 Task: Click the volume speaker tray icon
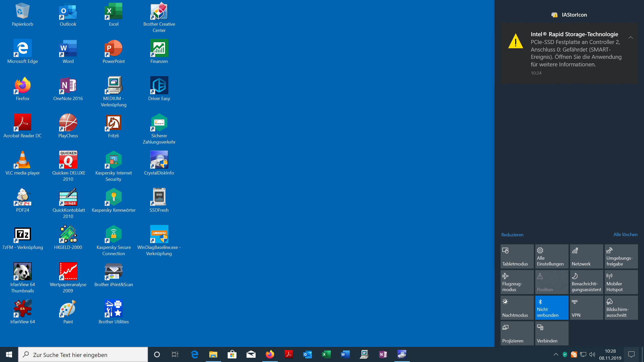[x=592, y=354]
